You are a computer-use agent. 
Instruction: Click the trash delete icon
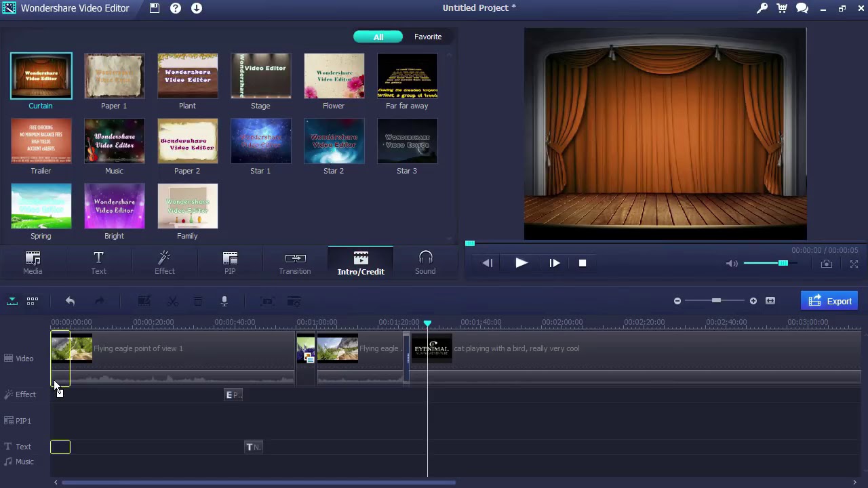click(x=198, y=301)
